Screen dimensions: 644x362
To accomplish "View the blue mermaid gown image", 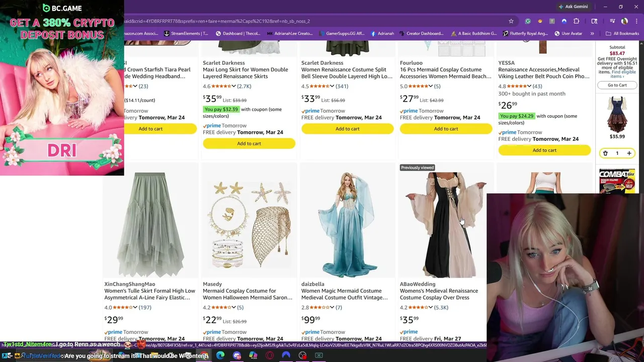I will (348, 225).
